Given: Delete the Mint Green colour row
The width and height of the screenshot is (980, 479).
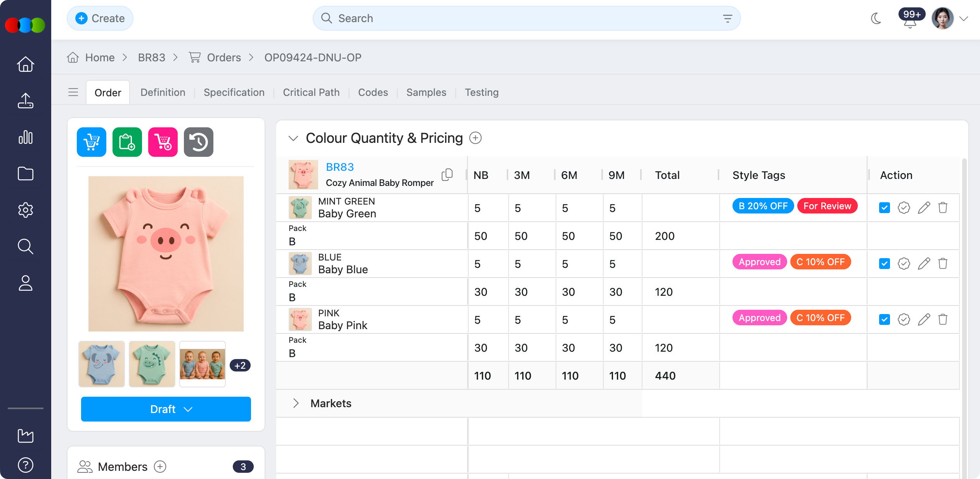Looking at the screenshot, I should [943, 208].
